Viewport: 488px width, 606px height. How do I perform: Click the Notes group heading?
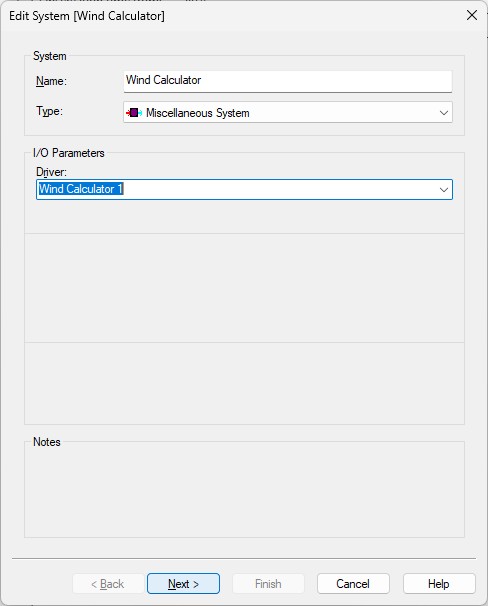point(47,442)
